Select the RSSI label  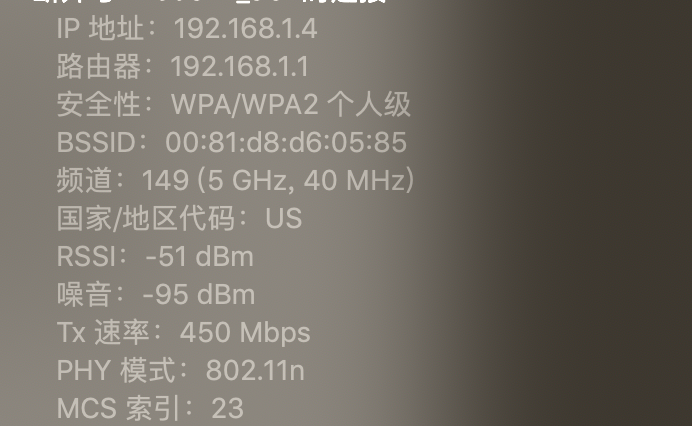click(86, 256)
